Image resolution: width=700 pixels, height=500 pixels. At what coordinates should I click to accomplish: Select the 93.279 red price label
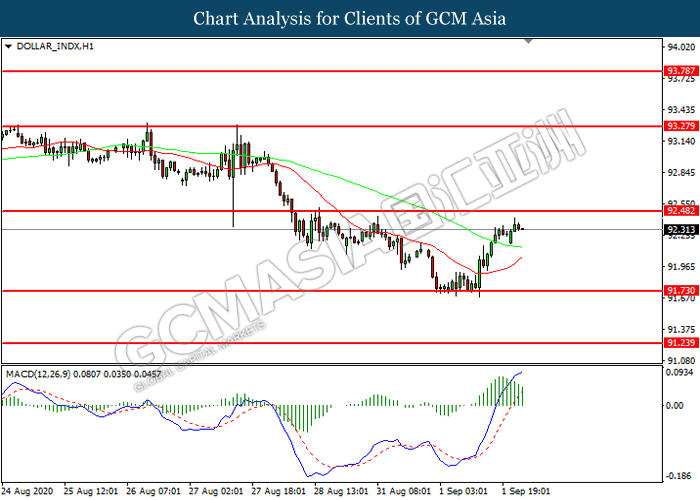pyautogui.click(x=681, y=126)
